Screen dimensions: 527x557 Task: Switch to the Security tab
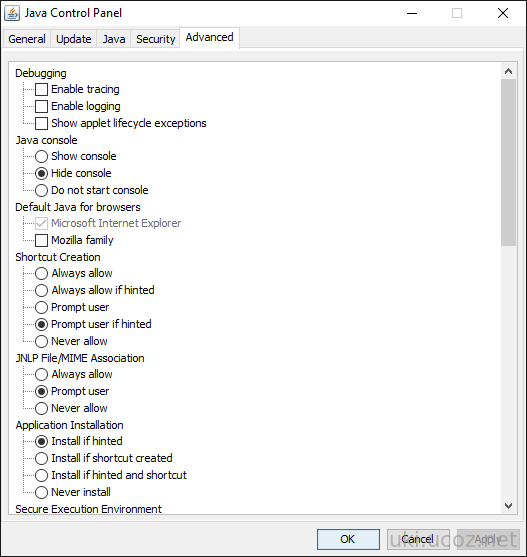click(x=156, y=39)
